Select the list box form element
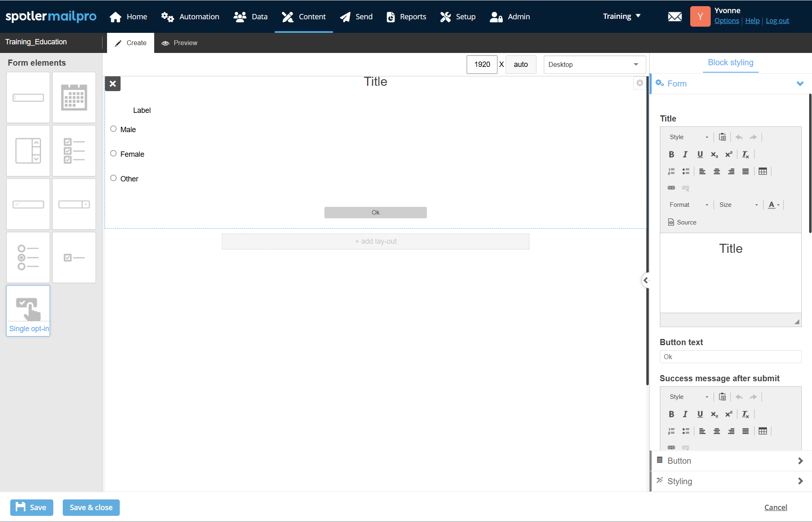812x522 pixels. 28,151
